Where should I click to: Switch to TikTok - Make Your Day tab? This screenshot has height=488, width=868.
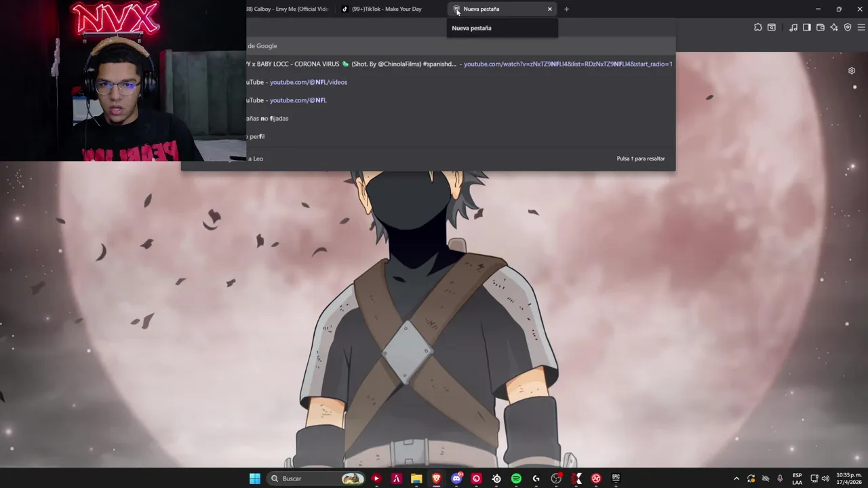pos(388,9)
